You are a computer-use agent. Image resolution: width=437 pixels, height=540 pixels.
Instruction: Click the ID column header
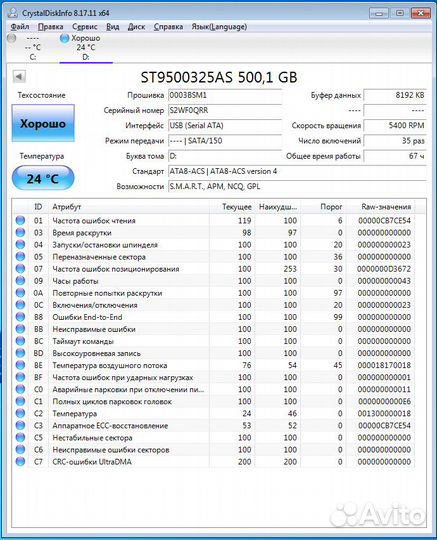point(38,207)
